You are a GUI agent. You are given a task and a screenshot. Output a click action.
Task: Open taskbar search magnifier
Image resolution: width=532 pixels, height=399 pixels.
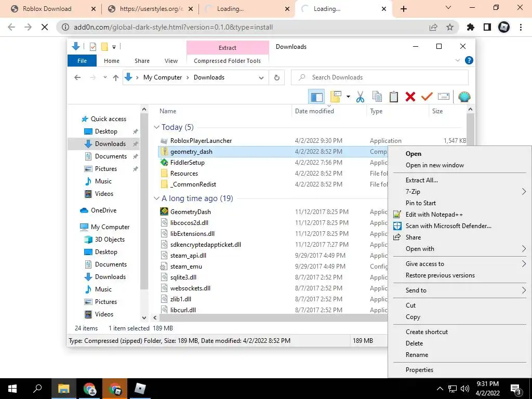pos(37,389)
